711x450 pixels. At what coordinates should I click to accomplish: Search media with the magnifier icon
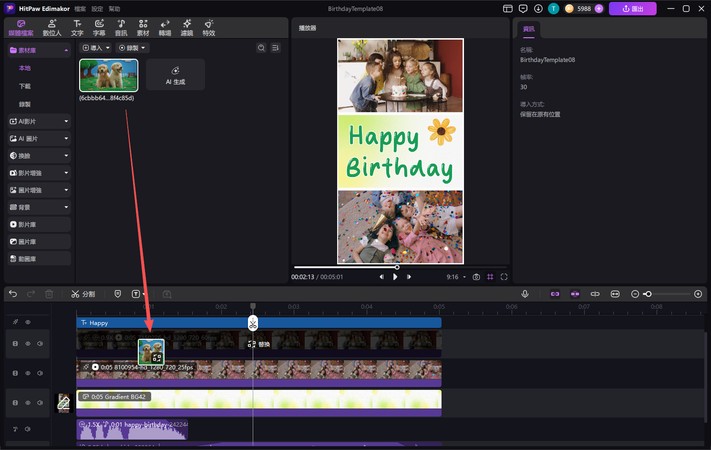(x=262, y=48)
